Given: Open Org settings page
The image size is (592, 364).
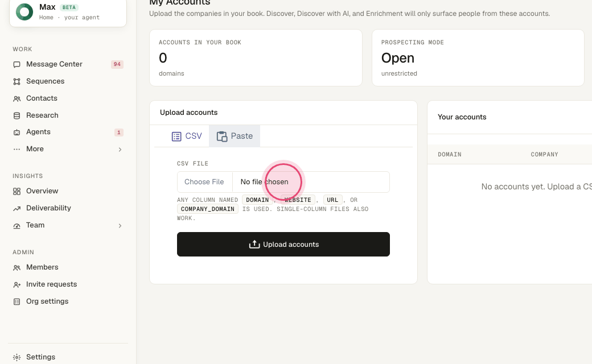Looking at the screenshot, I should (x=68, y=301).
